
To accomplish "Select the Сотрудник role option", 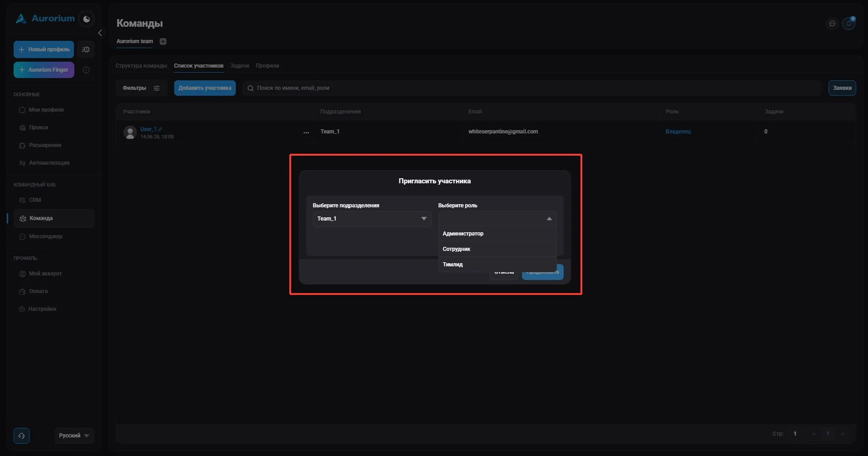I will click(497, 249).
